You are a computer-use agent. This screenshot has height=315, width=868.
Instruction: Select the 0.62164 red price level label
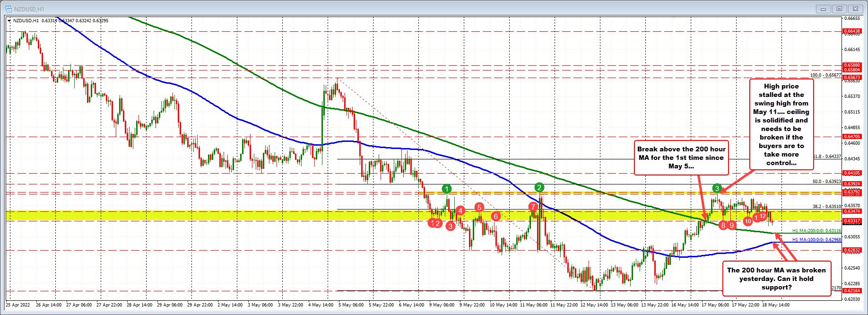[852, 291]
